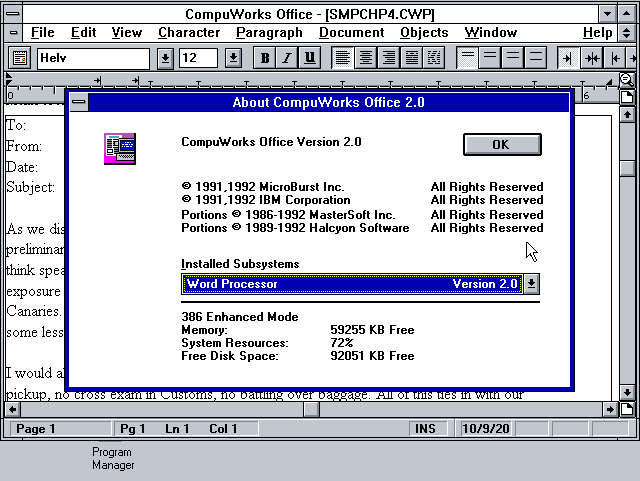The width and height of the screenshot is (640, 481).
Task: Click the vertical scrollbar thumb
Action: pyautogui.click(x=627, y=168)
